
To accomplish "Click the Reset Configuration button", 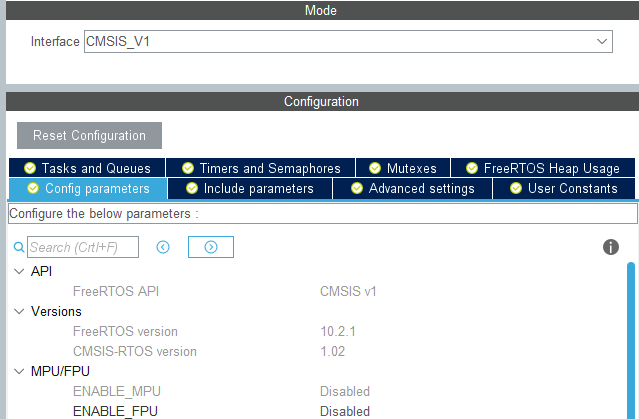I will point(89,135).
